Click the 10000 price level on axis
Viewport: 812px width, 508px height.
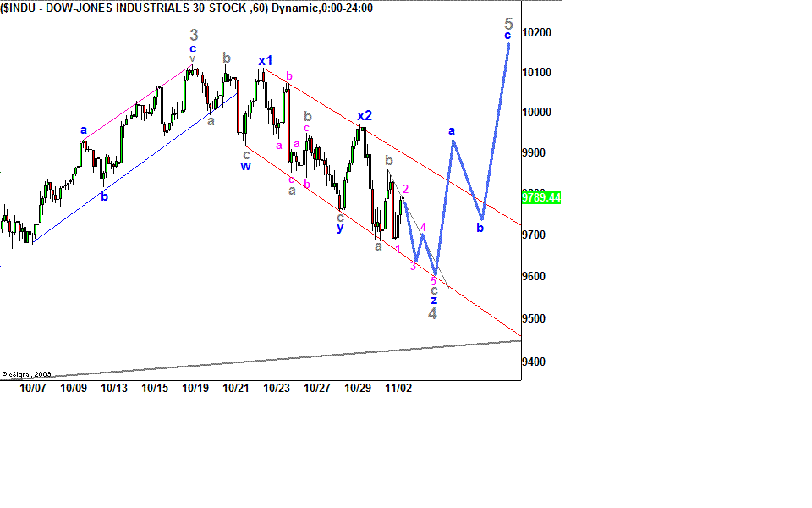(x=537, y=113)
